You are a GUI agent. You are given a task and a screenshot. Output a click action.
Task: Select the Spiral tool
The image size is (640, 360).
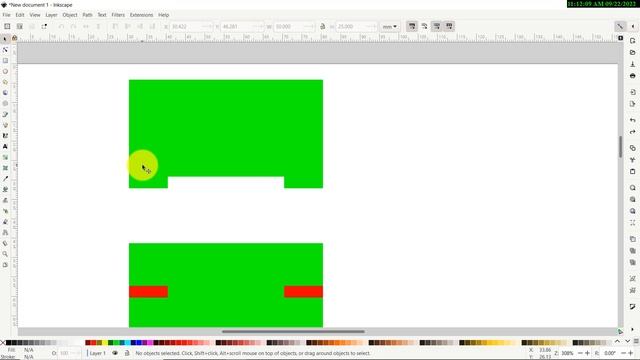5,103
